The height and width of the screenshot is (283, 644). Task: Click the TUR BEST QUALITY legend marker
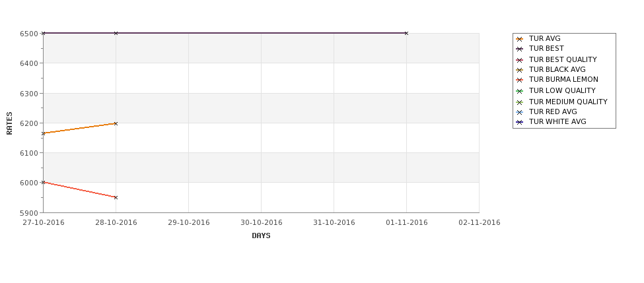click(520, 60)
